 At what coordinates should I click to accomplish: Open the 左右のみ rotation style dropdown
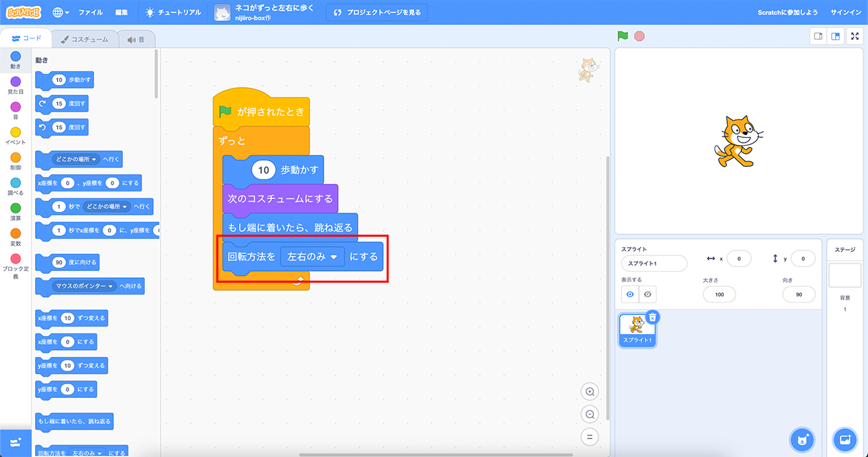pyautogui.click(x=312, y=257)
